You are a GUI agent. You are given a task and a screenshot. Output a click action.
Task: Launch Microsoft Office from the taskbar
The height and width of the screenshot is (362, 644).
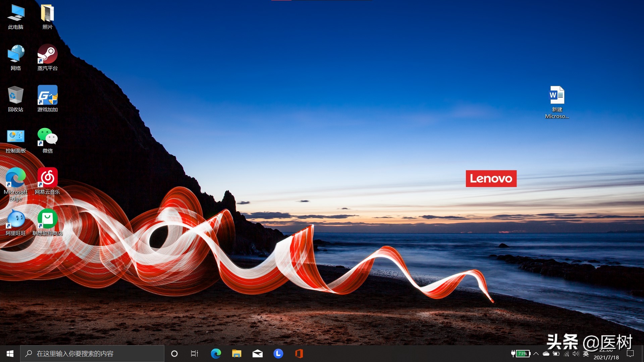pos(299,353)
